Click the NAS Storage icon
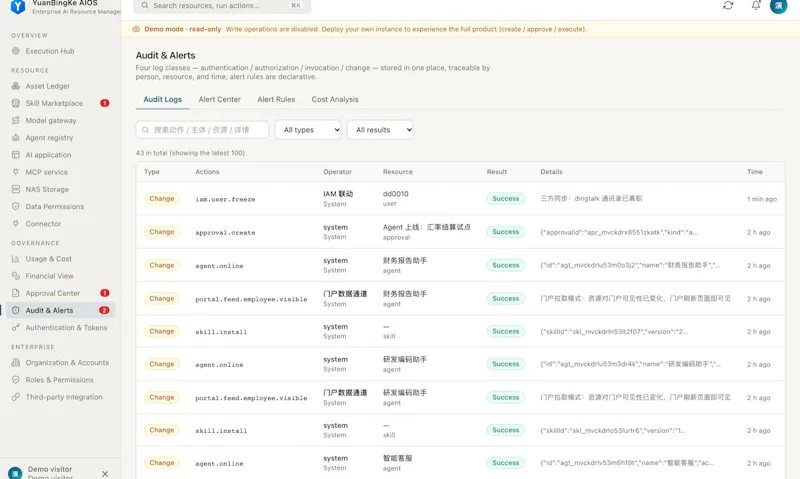800x479 pixels. pos(16,189)
